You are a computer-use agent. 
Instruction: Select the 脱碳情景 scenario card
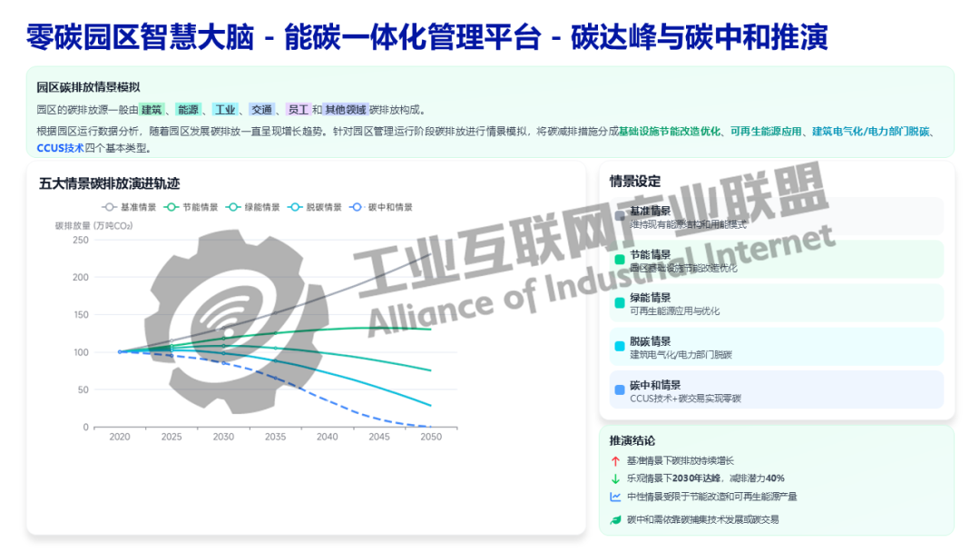pyautogui.click(x=776, y=347)
